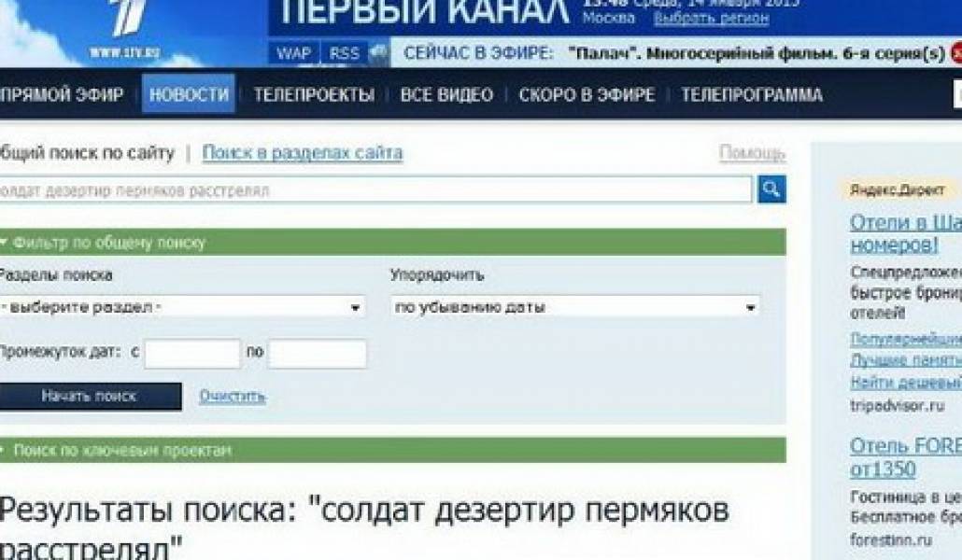Switch to 'Общий поиск по сайту' tab

[x=87, y=153]
